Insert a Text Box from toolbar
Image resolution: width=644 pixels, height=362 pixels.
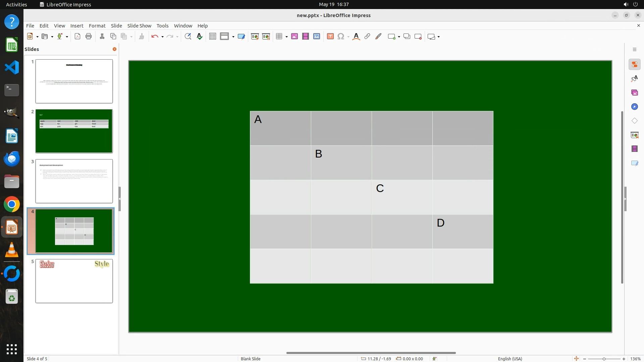330,37
